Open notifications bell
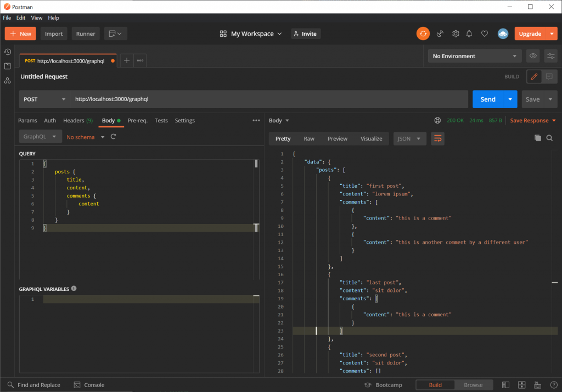Screen dimensions: 562x392 (x=469, y=33)
